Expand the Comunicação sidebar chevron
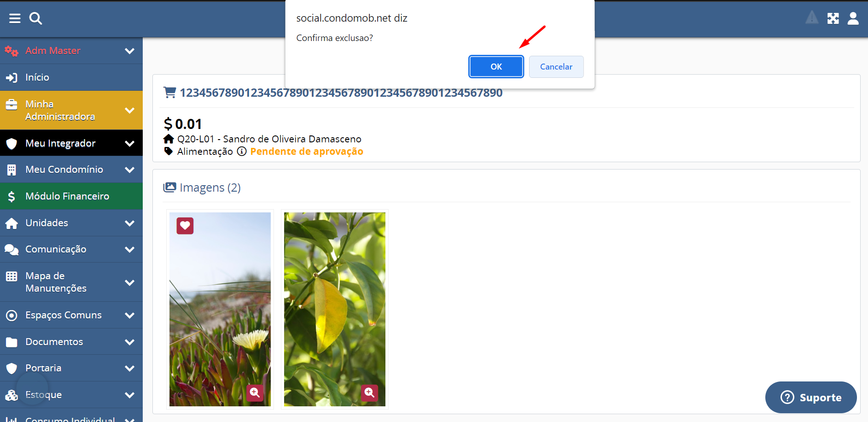The image size is (868, 422). (130, 250)
